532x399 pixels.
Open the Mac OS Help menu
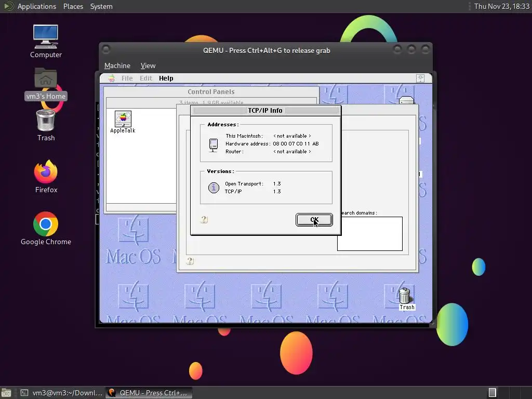point(166,78)
